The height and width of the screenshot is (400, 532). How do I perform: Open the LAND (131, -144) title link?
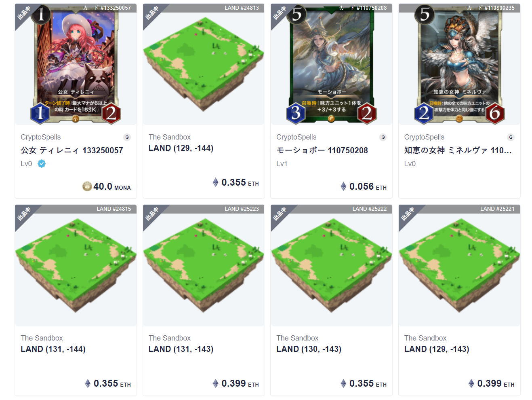[x=53, y=349]
